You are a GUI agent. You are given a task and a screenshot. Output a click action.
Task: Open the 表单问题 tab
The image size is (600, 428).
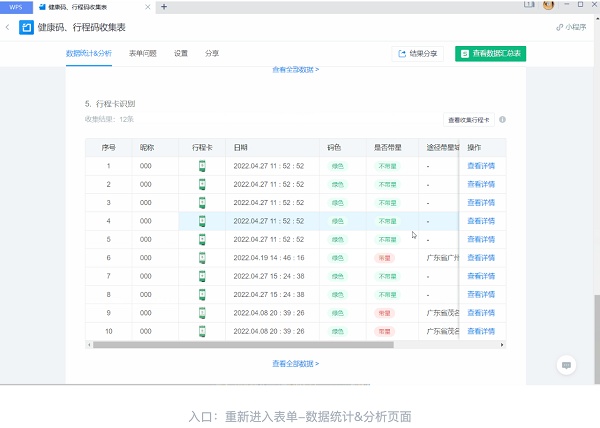pyautogui.click(x=143, y=53)
